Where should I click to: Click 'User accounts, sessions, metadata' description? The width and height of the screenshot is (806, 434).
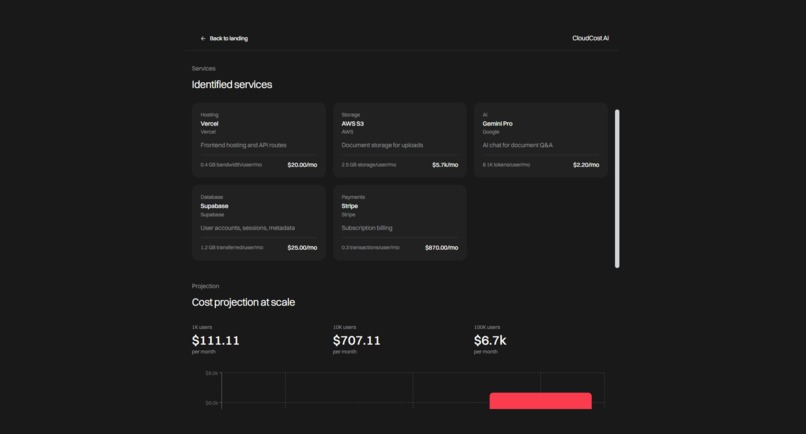click(248, 228)
